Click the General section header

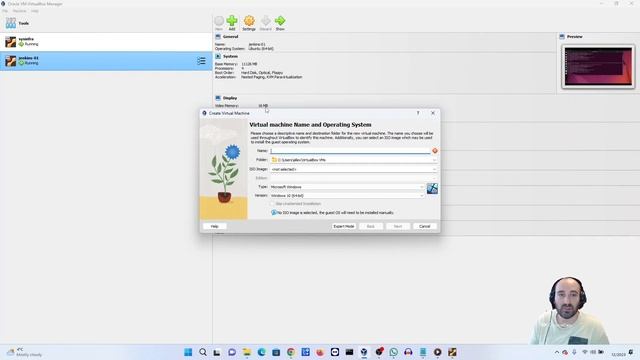click(x=230, y=37)
